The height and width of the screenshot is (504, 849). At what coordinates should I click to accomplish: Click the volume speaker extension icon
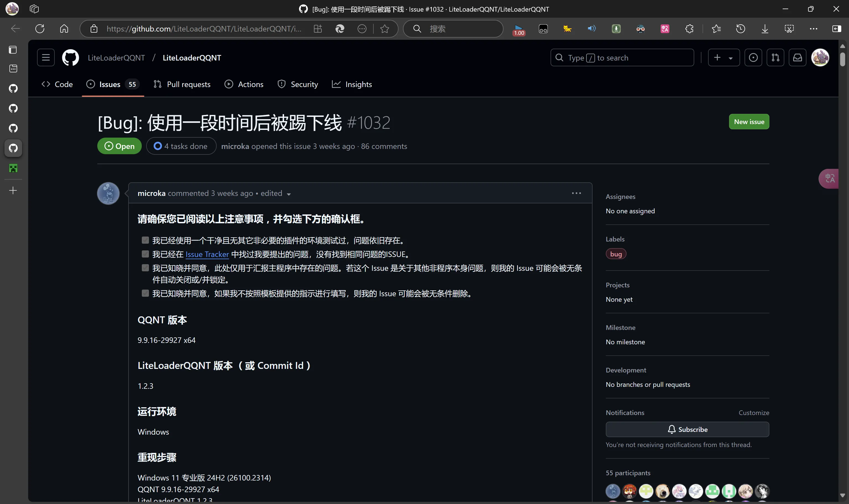click(592, 29)
